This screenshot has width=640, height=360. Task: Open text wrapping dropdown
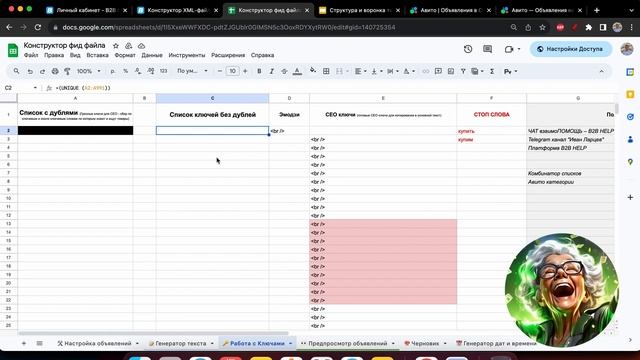point(392,71)
